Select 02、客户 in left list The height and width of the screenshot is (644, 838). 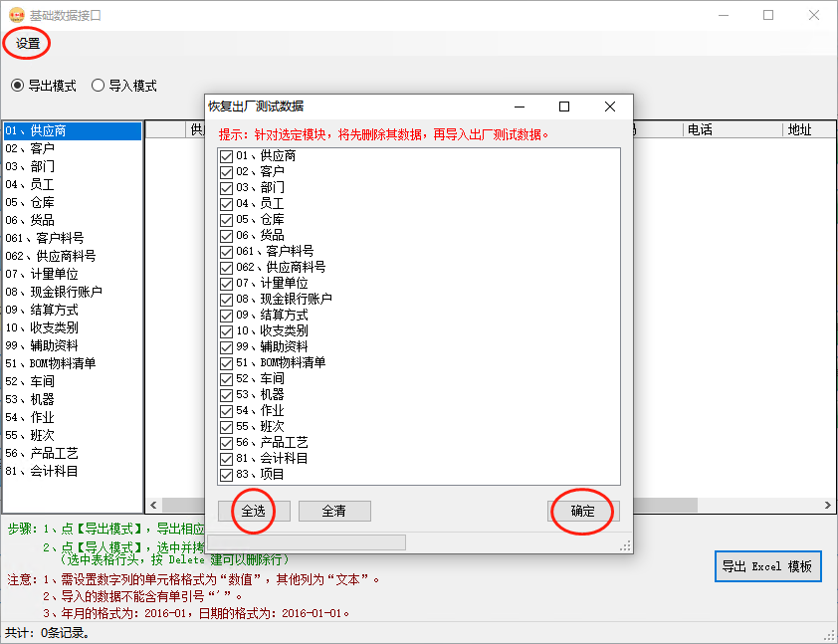[x=30, y=148]
